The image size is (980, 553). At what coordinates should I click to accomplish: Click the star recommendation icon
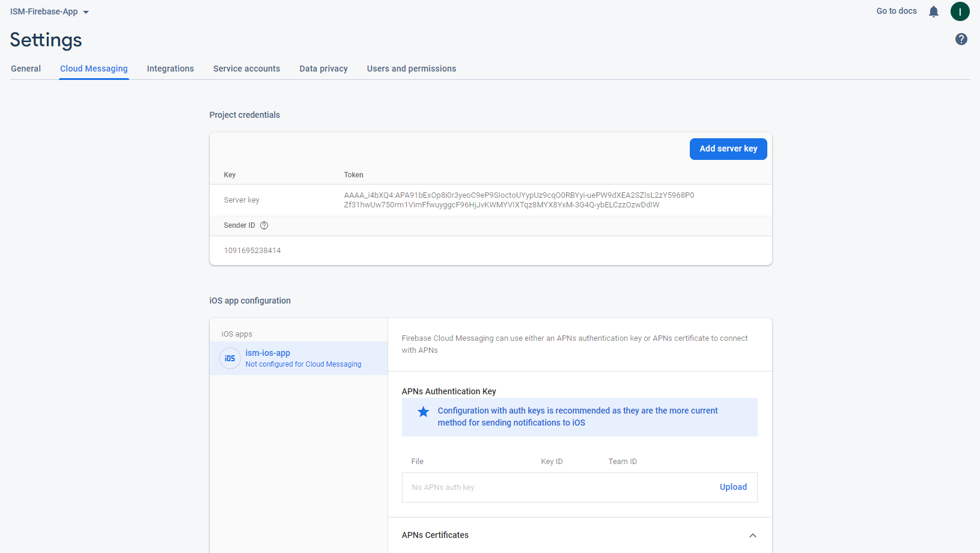(424, 412)
